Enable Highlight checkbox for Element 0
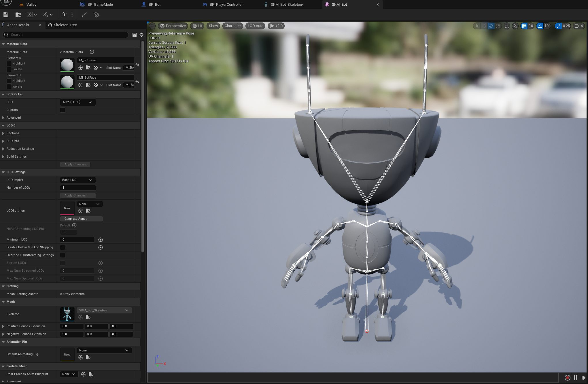 pyautogui.click(x=9, y=64)
